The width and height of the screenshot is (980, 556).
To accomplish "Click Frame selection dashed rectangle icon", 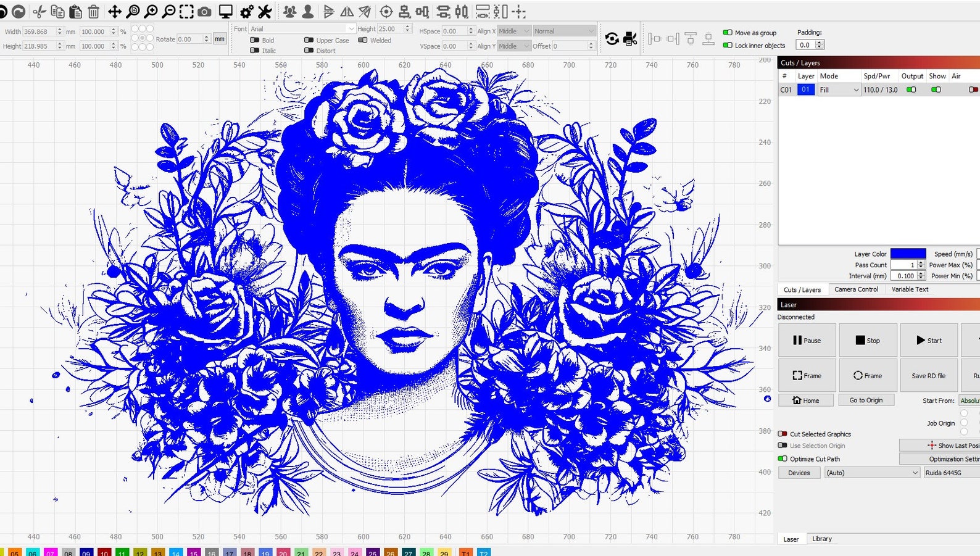I will 186,11.
